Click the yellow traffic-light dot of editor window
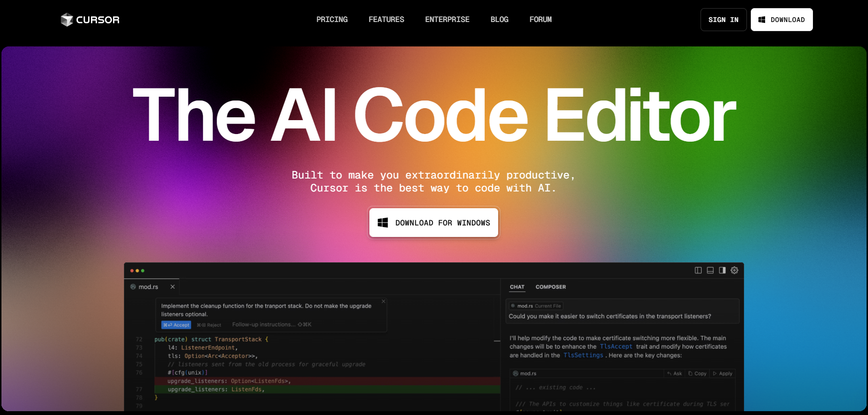868x415 pixels. tap(137, 271)
